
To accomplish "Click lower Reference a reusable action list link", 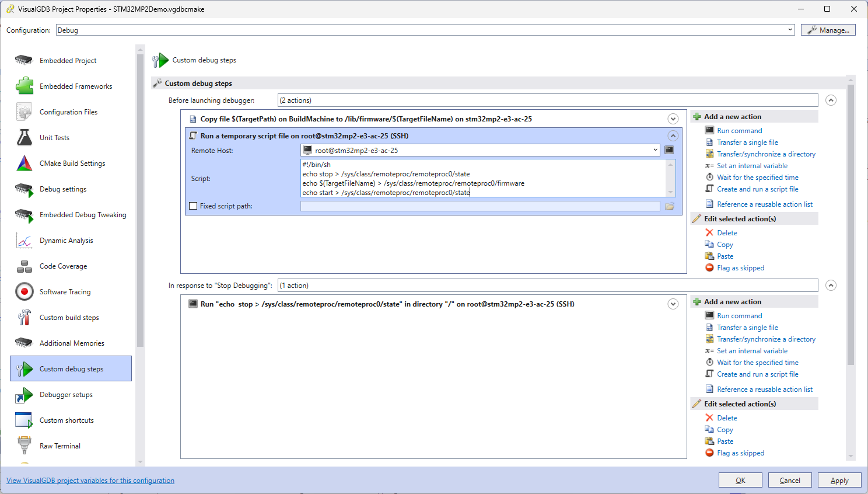I will pos(765,389).
